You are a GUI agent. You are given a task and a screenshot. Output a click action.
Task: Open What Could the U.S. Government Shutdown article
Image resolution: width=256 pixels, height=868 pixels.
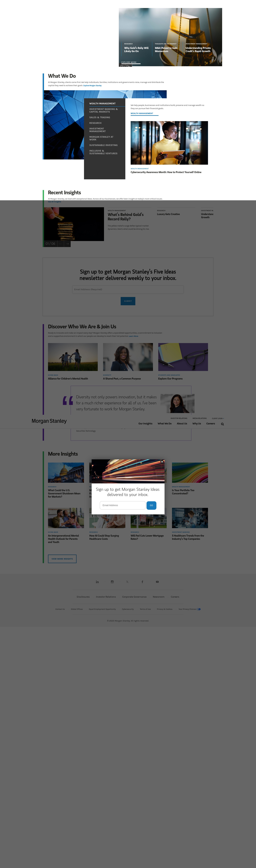coord(64,493)
